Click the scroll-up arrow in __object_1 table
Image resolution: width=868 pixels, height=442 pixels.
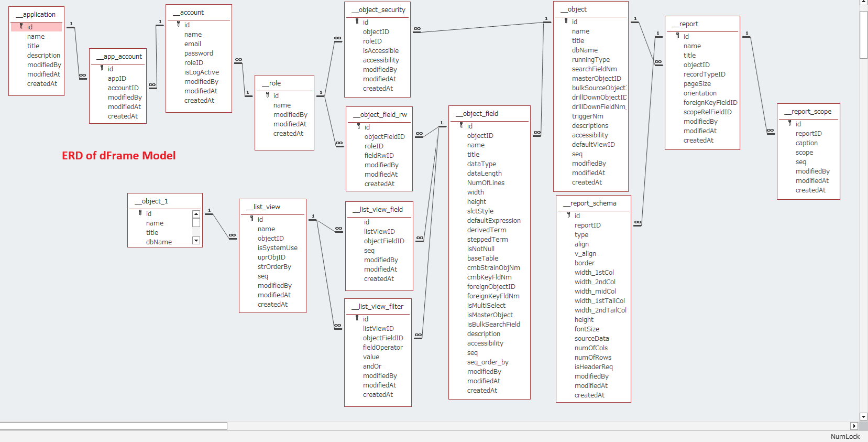pyautogui.click(x=196, y=214)
